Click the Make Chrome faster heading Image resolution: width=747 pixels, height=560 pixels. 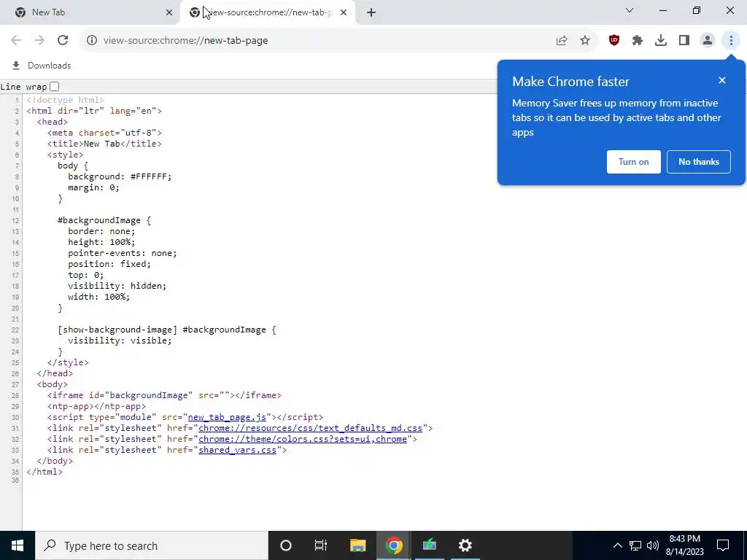click(570, 82)
